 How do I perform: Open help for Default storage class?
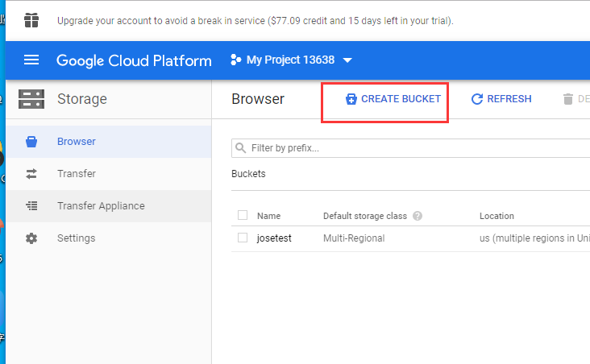[x=418, y=216]
